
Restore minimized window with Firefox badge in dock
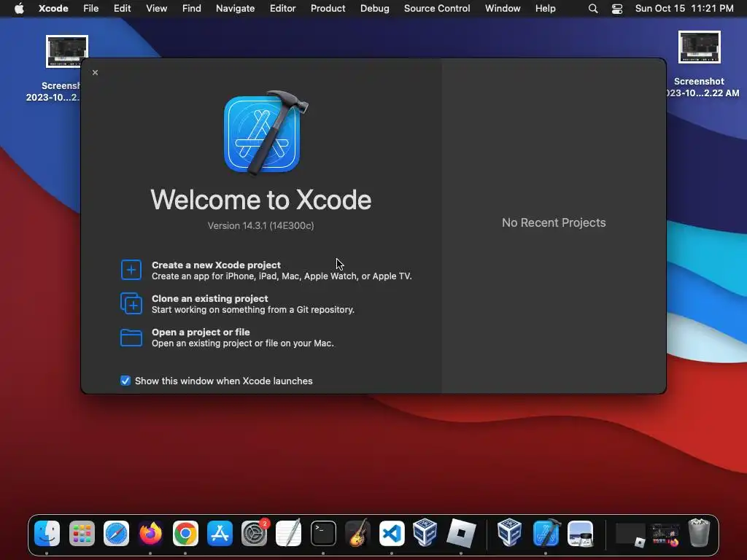665,534
